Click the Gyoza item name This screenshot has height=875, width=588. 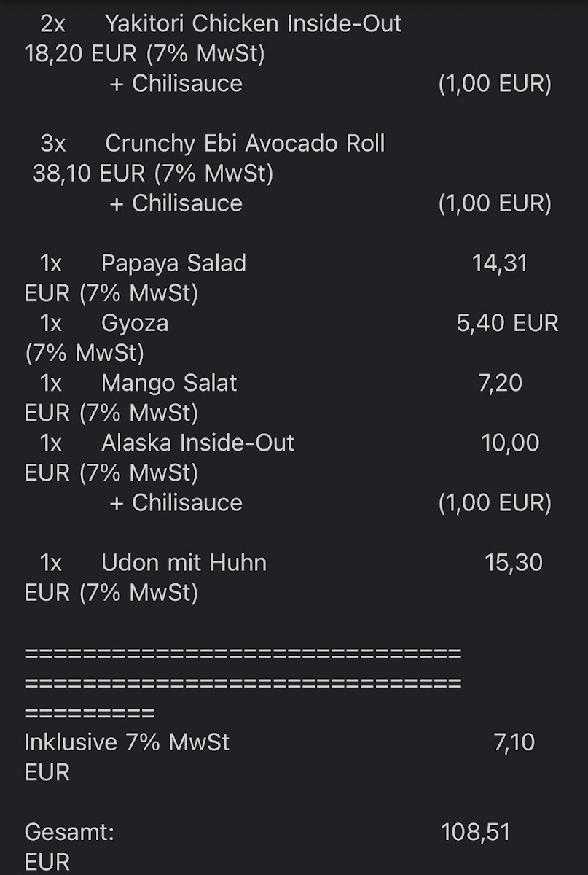click(x=135, y=323)
